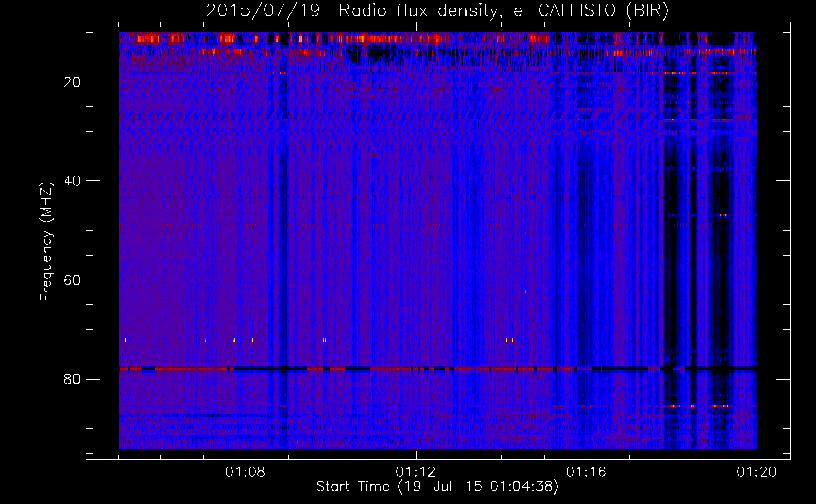Click the 80 MHz frequency tick label
Viewport: 816px width, 504px height.
72,379
